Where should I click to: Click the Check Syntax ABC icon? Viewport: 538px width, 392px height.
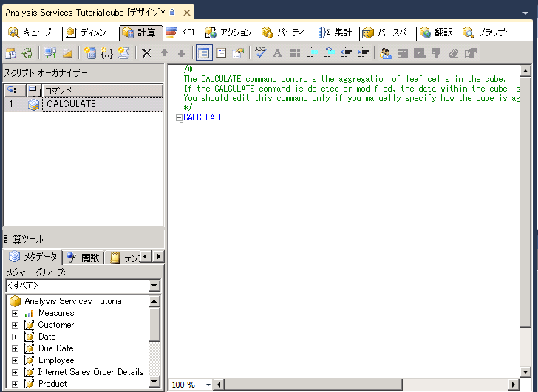[x=261, y=53]
